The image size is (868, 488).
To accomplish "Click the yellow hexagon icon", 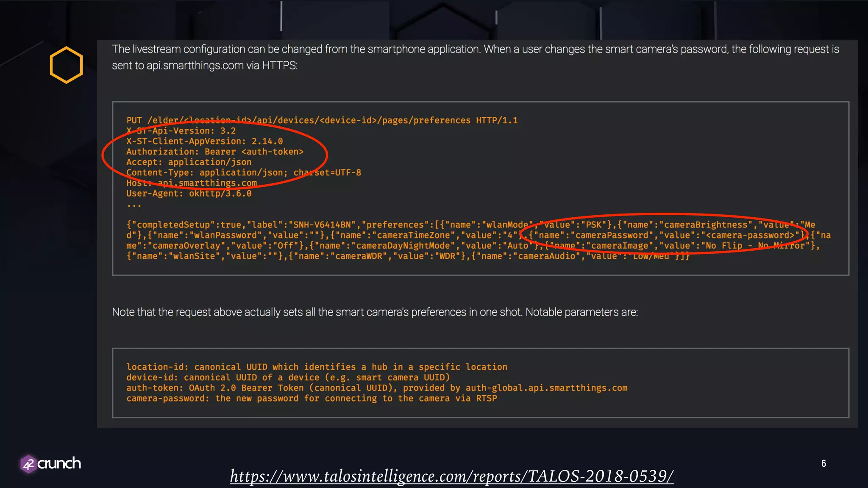I will [x=66, y=65].
